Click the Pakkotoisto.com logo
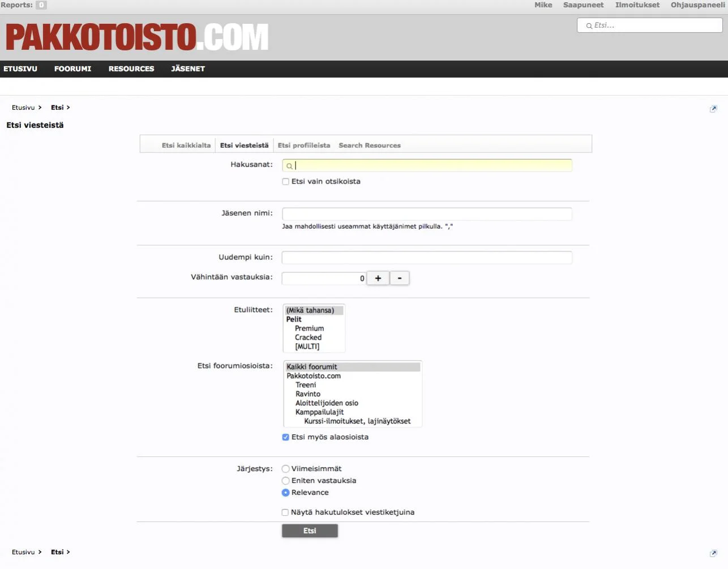Image resolution: width=728 pixels, height=569 pixels. pyautogui.click(x=137, y=37)
